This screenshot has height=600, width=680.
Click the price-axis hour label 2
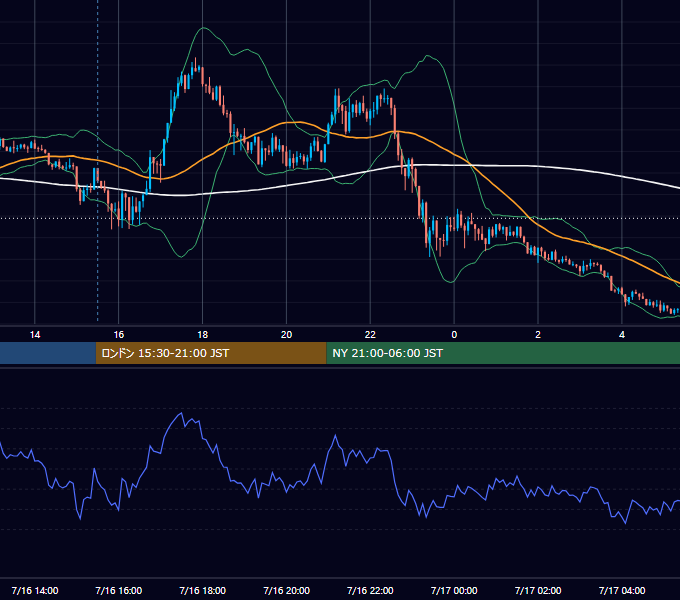point(538,335)
